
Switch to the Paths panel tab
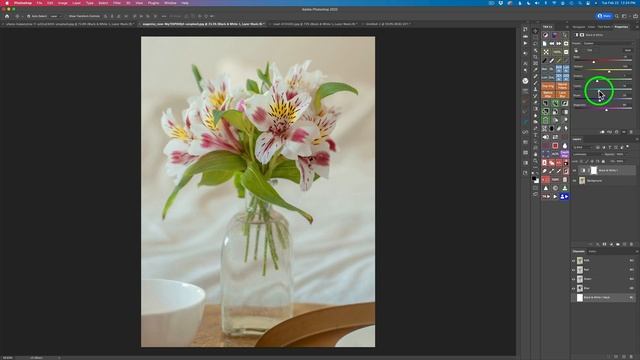click(592, 251)
